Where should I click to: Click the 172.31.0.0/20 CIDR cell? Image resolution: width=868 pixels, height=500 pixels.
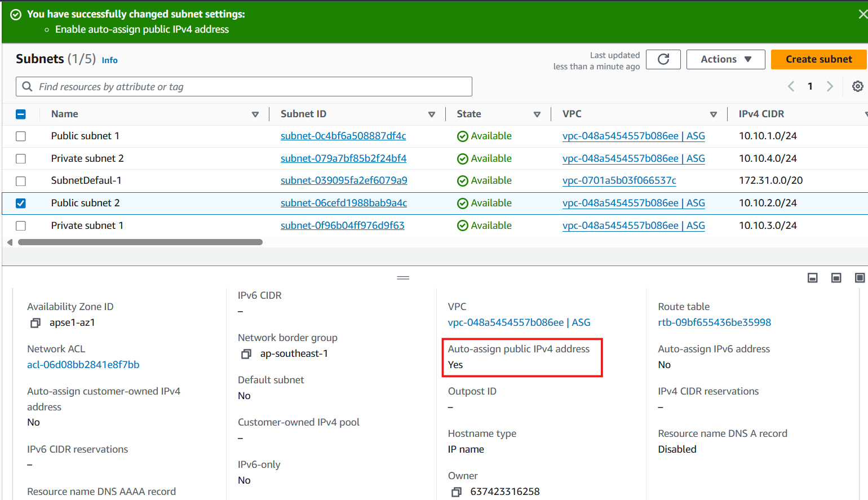click(x=770, y=180)
